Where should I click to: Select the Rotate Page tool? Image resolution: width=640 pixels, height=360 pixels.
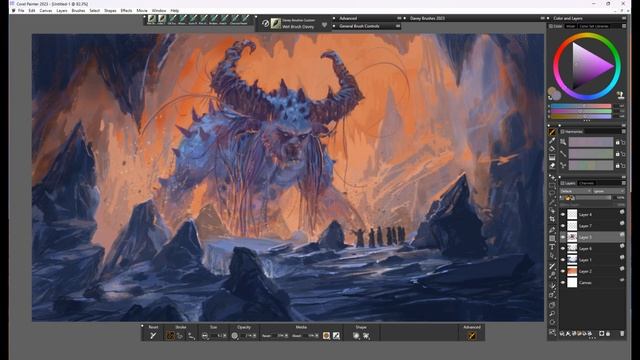(552, 322)
